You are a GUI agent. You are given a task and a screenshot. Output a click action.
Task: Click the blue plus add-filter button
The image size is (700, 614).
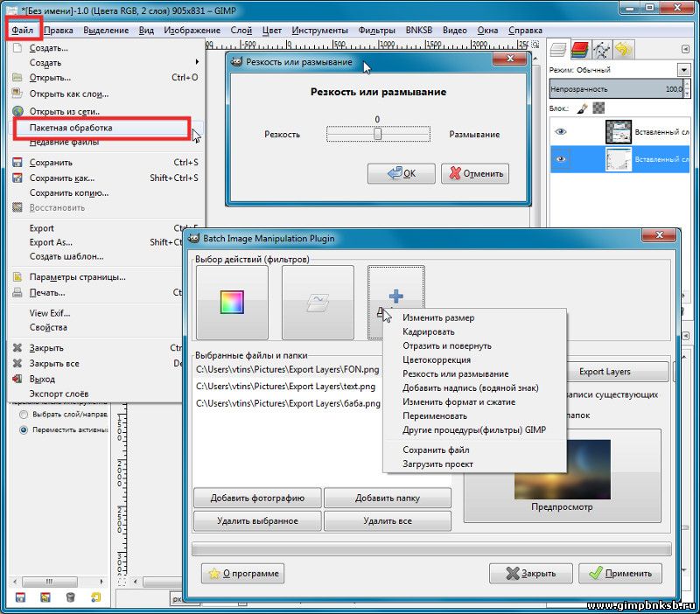396,296
